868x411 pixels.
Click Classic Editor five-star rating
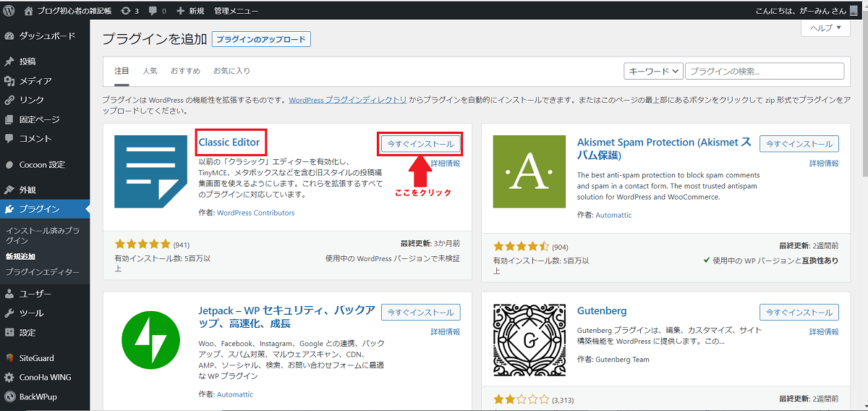coord(142,244)
